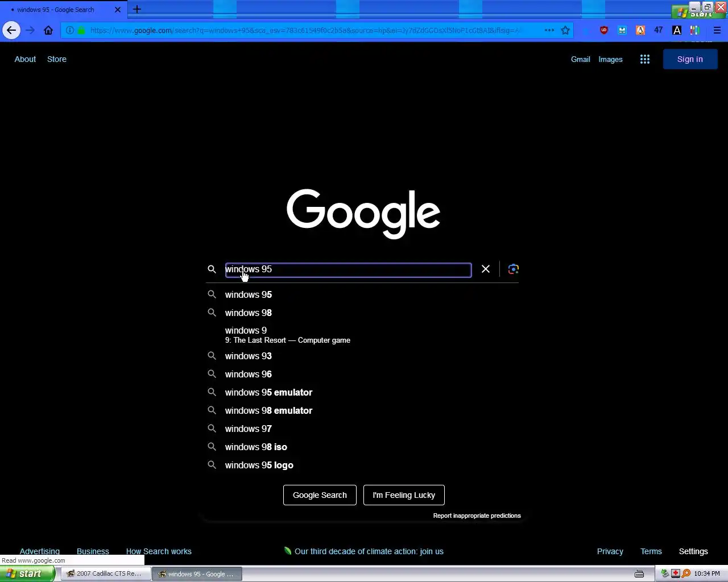728x582 pixels.
Task: Open the climate action join us link
Action: click(x=369, y=551)
